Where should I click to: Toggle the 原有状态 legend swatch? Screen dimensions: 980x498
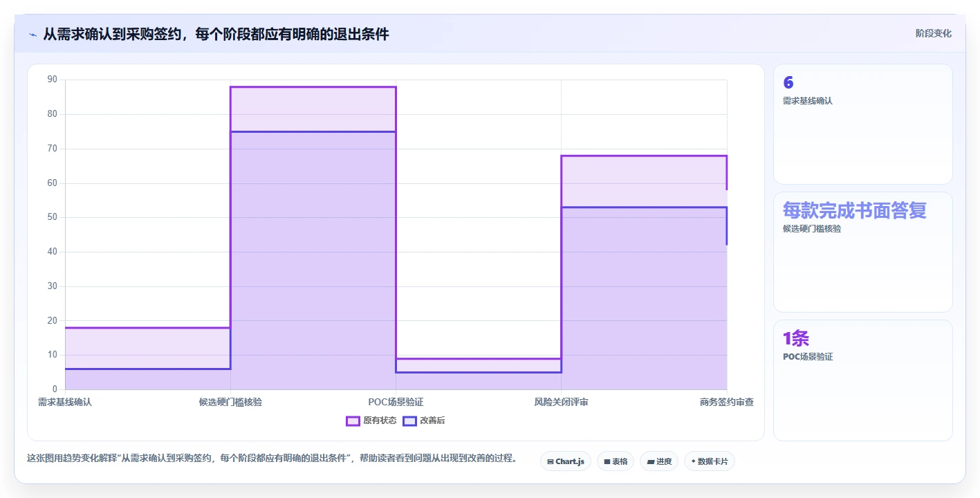(353, 421)
